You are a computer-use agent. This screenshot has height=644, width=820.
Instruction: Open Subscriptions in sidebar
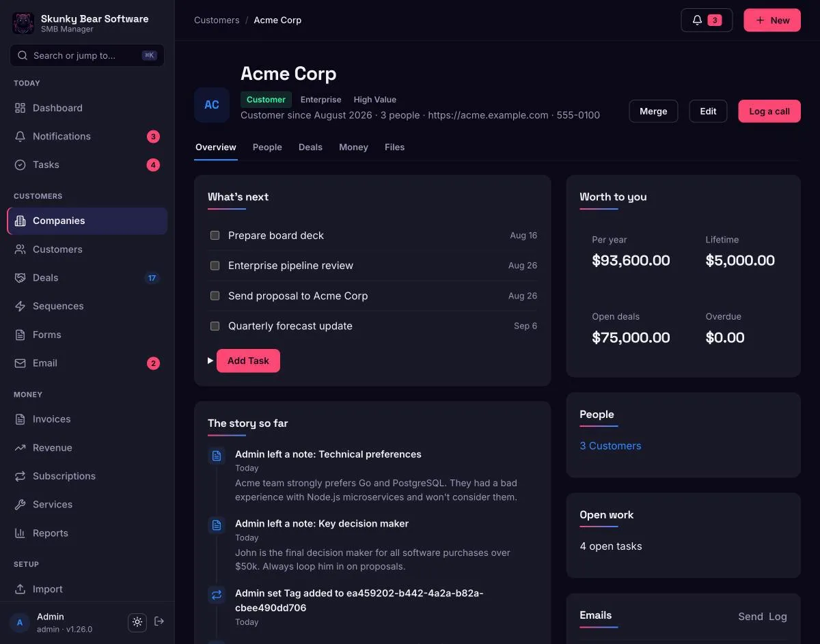87,476
